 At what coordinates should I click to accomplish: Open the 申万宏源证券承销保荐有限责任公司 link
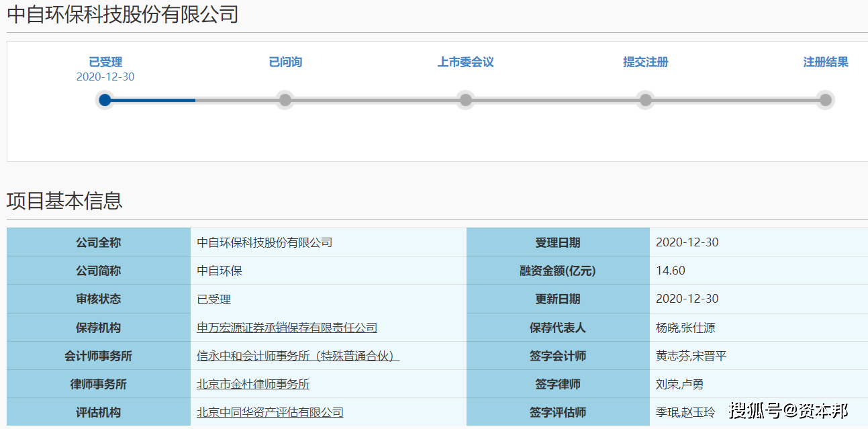pos(287,328)
